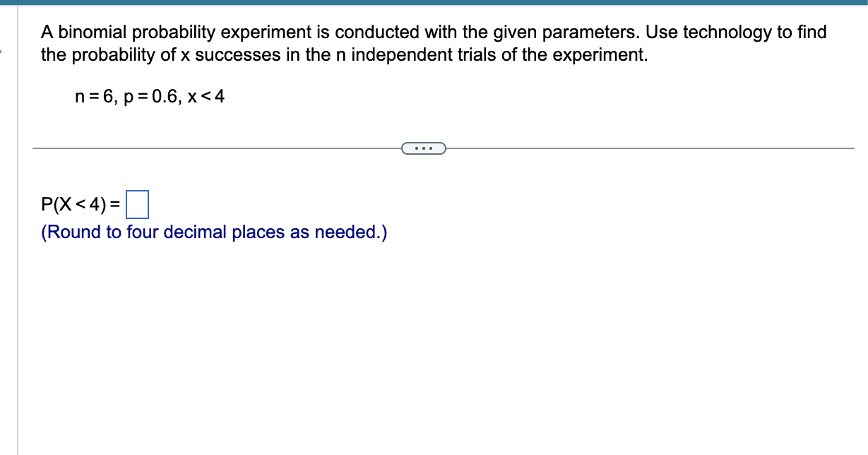Collapse the question section using the three-dot control
This screenshot has width=868, height=455.
(423, 148)
